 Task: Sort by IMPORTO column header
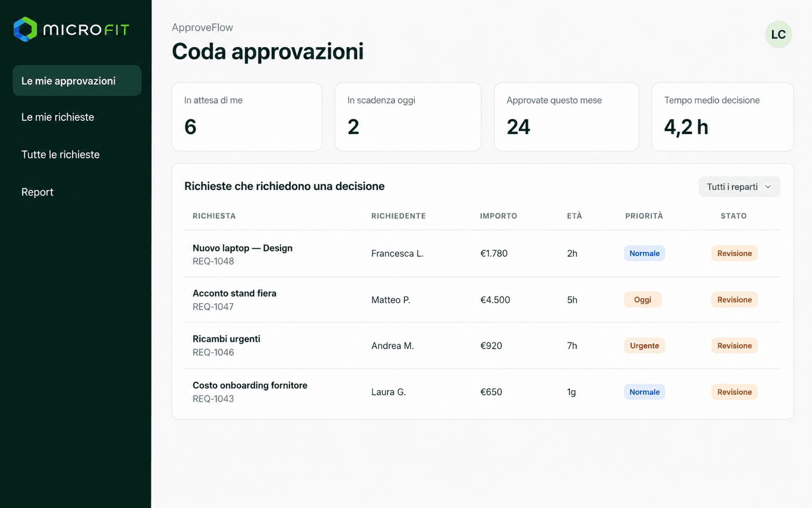498,216
